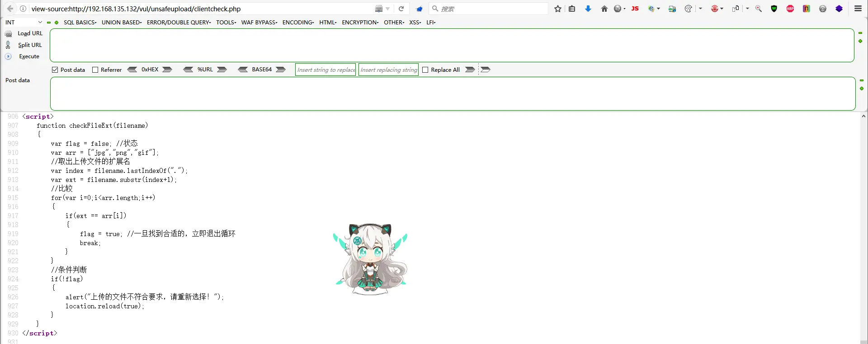Click the Insert string to replace field

325,70
